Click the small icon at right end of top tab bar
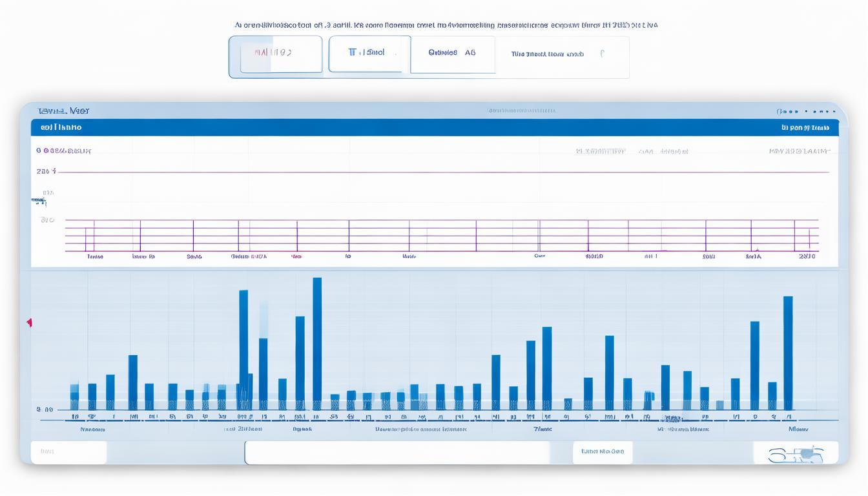868x496 pixels. pos(602,54)
